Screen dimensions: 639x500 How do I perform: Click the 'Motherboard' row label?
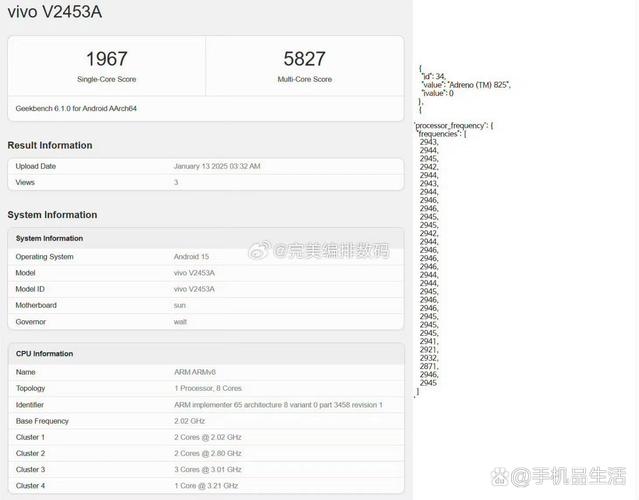coord(36,305)
